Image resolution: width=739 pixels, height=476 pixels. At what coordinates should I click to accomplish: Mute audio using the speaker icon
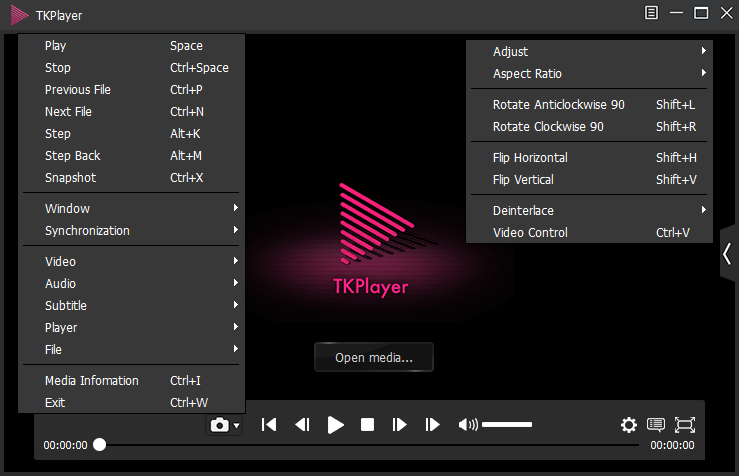(x=467, y=425)
